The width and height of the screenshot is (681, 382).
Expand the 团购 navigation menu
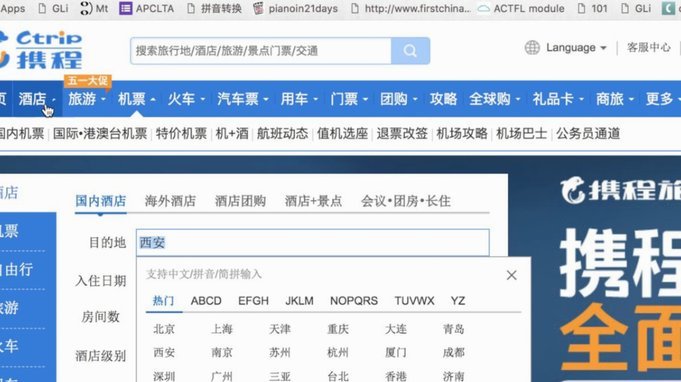(398, 99)
